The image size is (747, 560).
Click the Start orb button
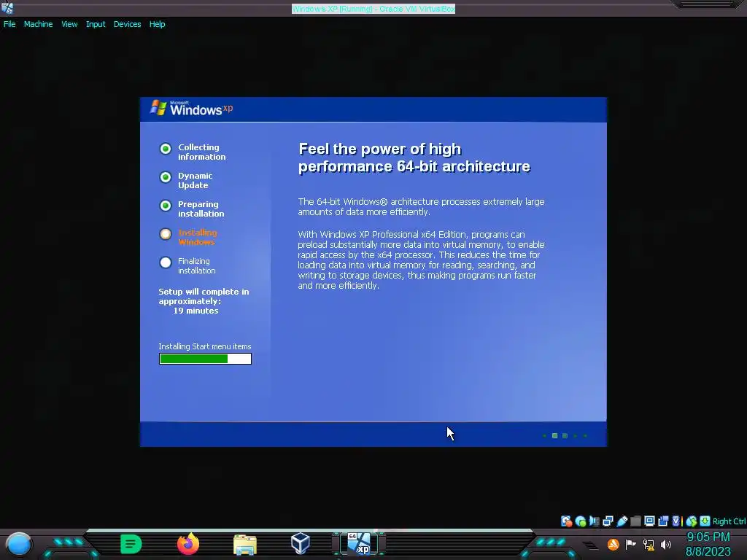pyautogui.click(x=18, y=544)
